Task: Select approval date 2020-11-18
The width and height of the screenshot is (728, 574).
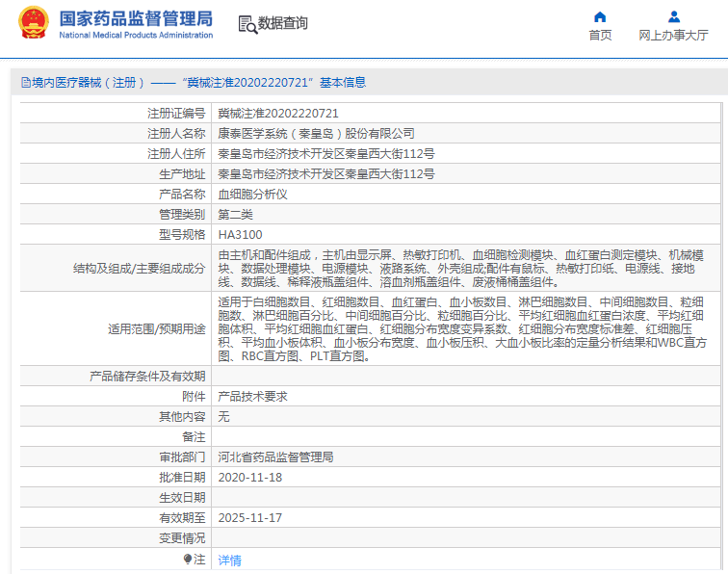Action: (249, 477)
